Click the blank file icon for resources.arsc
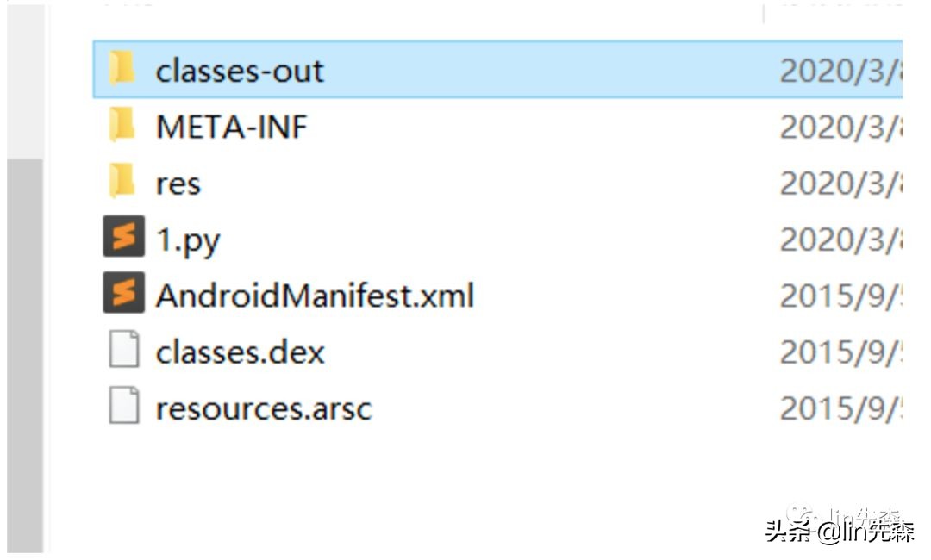931x560 pixels. (123, 407)
